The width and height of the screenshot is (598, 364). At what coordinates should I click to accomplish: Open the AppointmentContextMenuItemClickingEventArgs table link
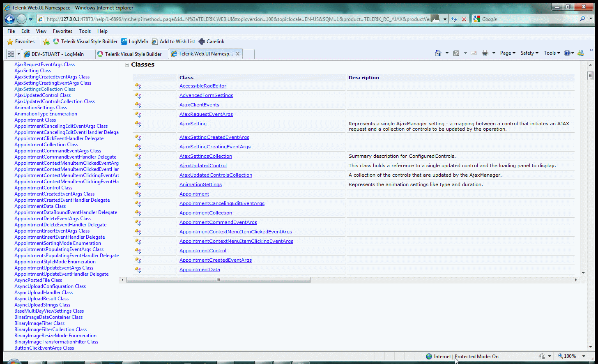(x=236, y=241)
